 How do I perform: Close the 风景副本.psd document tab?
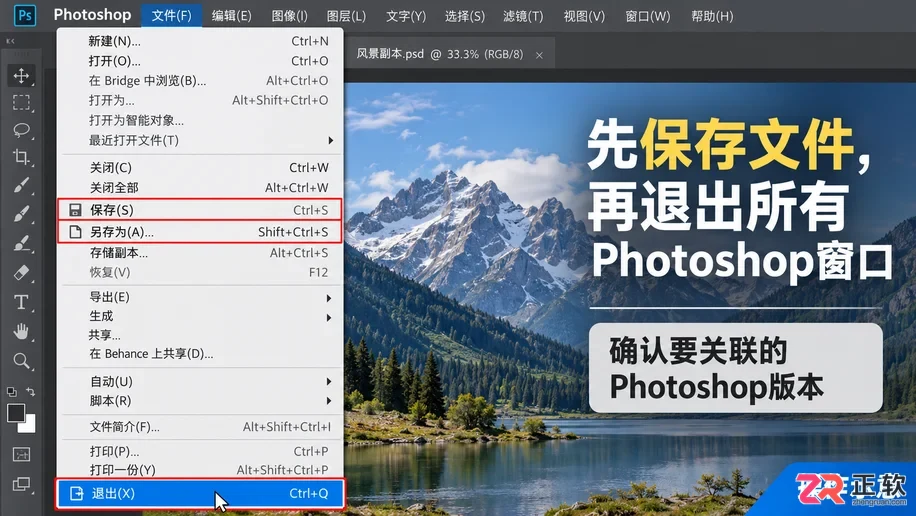(539, 55)
